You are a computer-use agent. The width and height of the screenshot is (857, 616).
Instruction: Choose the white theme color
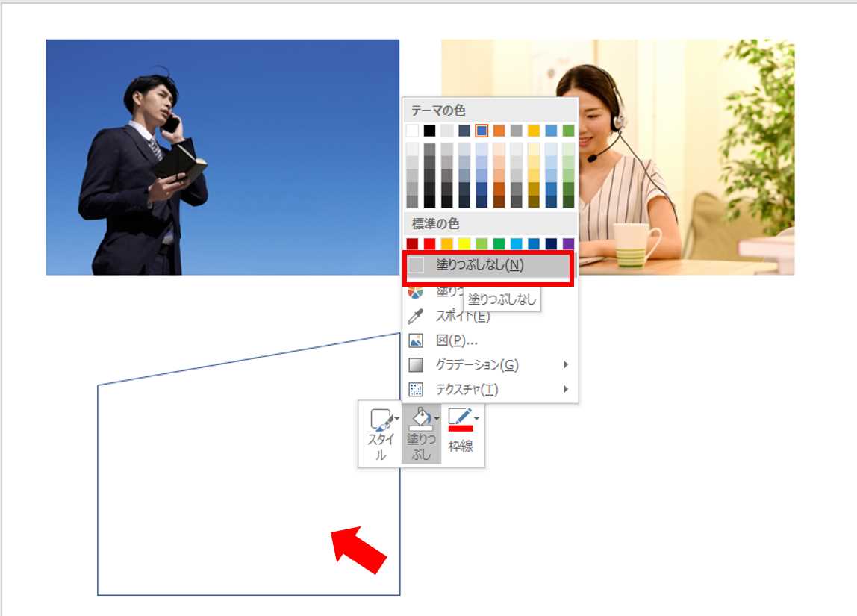413,131
